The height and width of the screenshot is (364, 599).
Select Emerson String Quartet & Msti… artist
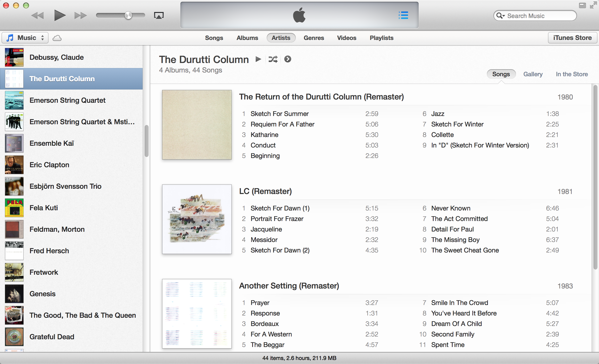point(71,122)
